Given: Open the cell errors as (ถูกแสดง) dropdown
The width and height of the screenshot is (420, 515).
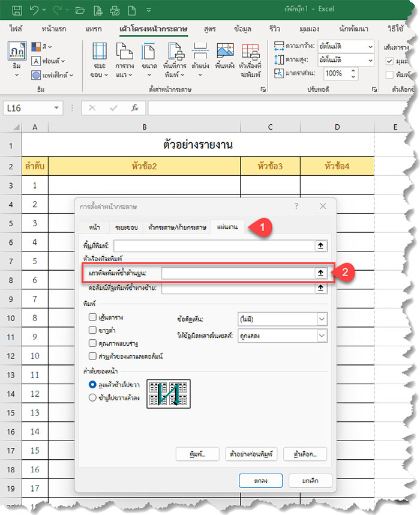Looking at the screenshot, I should [x=322, y=336].
